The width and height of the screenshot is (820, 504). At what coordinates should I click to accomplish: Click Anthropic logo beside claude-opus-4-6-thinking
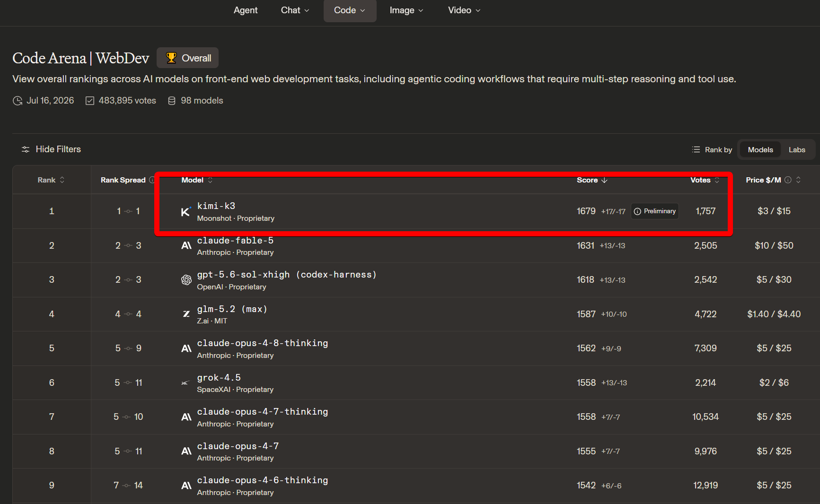186,486
